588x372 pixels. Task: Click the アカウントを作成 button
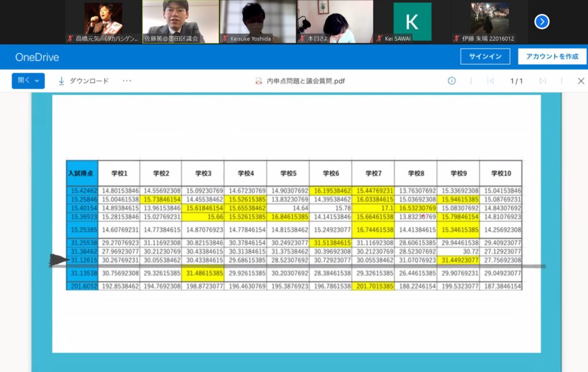click(552, 56)
